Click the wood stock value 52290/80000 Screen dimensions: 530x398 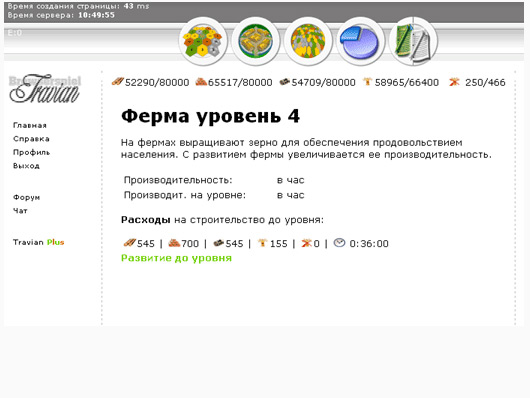click(x=157, y=83)
